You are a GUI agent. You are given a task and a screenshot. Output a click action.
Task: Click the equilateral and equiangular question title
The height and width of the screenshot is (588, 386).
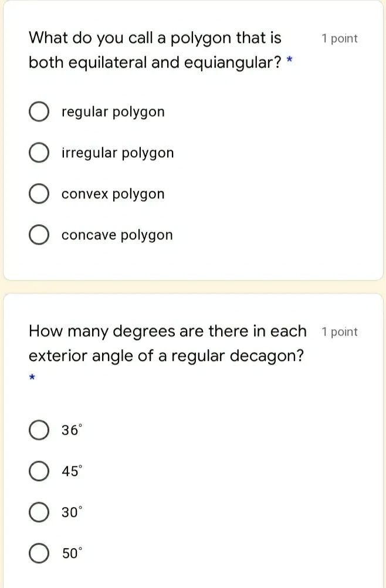[x=155, y=50]
